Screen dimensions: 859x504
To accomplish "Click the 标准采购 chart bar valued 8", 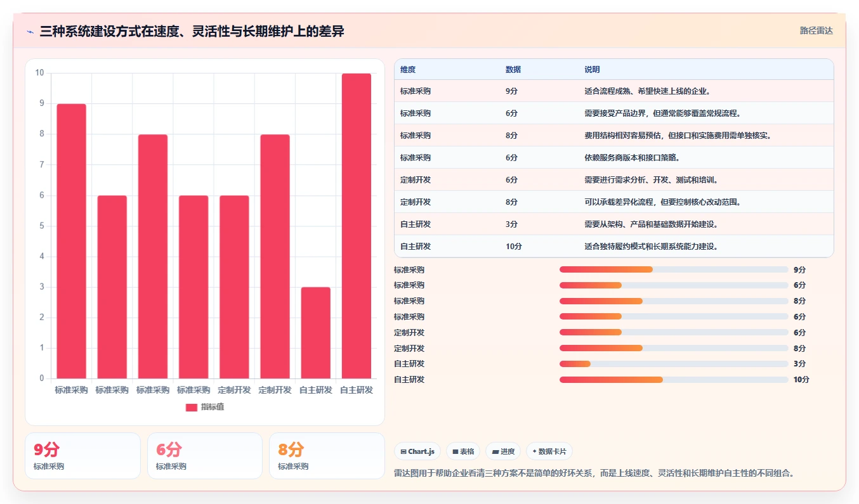I will pyautogui.click(x=152, y=256).
